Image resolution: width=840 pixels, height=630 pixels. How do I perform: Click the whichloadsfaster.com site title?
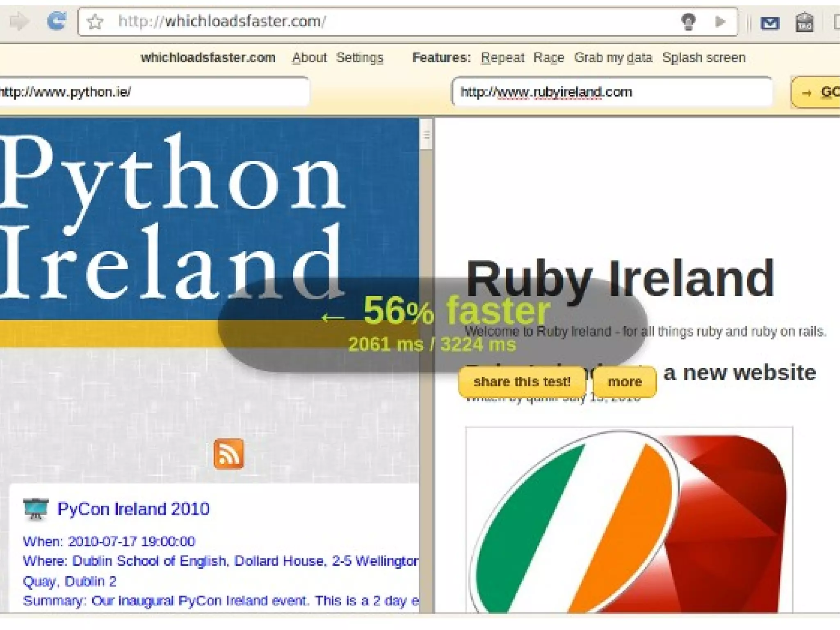click(x=208, y=57)
